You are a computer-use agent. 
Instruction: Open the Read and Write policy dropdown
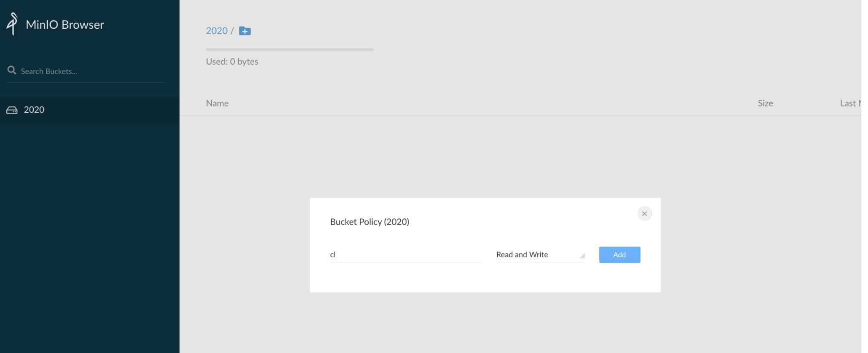pos(540,255)
